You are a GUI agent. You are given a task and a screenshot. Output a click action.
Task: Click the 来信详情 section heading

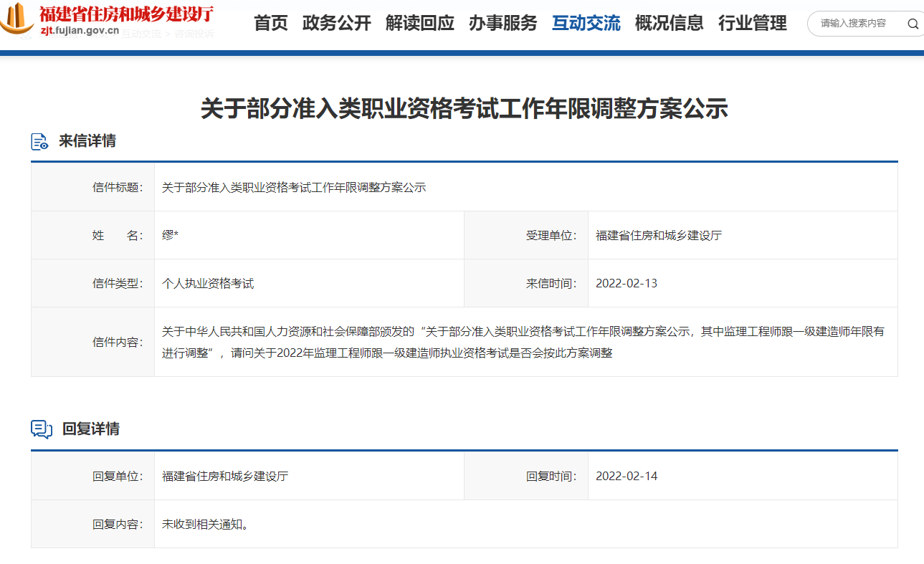[x=87, y=141]
